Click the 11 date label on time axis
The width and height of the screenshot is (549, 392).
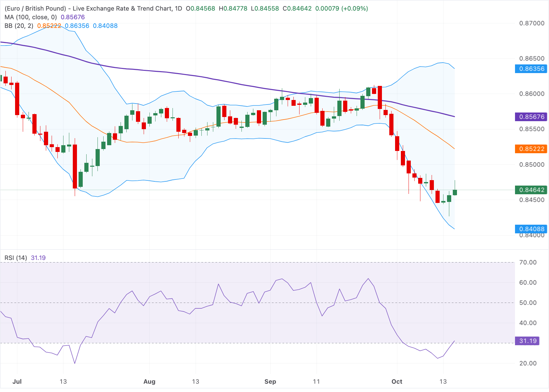click(x=317, y=381)
